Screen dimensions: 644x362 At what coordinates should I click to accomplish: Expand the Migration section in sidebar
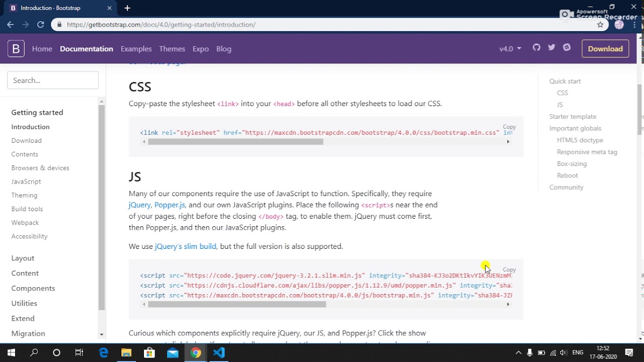[x=28, y=333]
